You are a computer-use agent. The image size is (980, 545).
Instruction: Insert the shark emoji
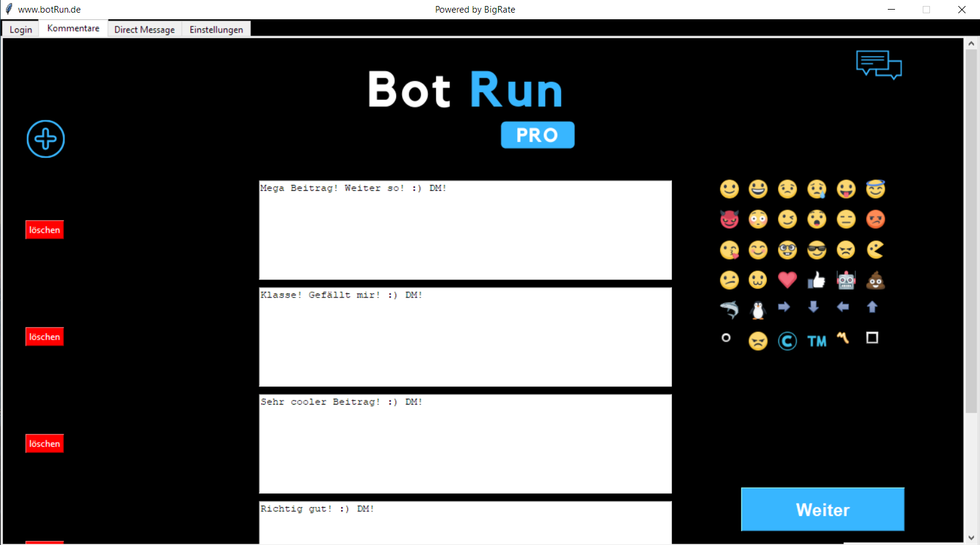729,310
